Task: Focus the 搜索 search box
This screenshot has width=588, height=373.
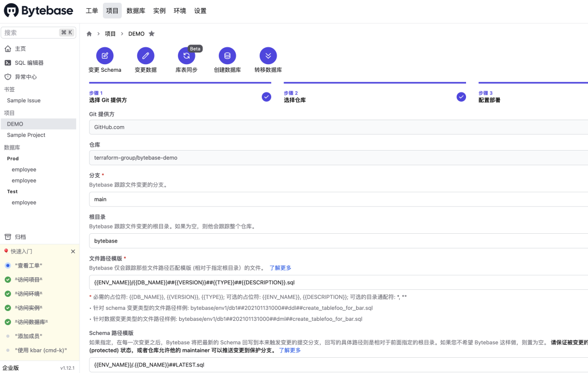Action: pos(38,33)
